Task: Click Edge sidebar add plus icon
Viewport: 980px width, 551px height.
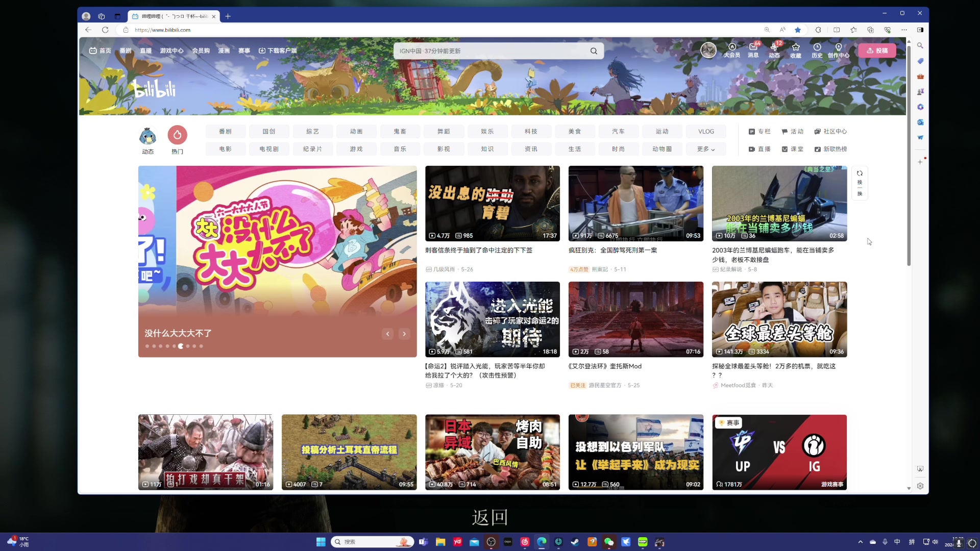Action: coord(920,162)
